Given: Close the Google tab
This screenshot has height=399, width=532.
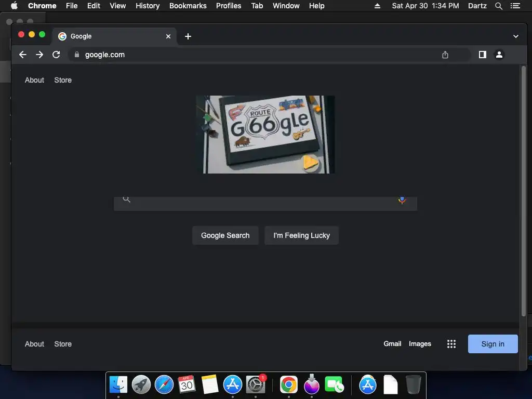Looking at the screenshot, I should tap(168, 36).
